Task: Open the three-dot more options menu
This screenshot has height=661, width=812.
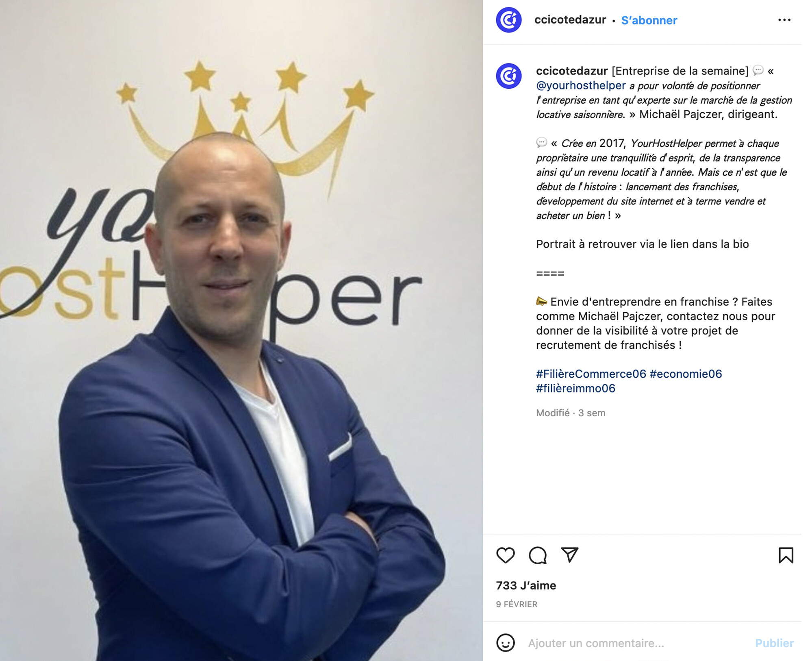Action: (x=784, y=20)
